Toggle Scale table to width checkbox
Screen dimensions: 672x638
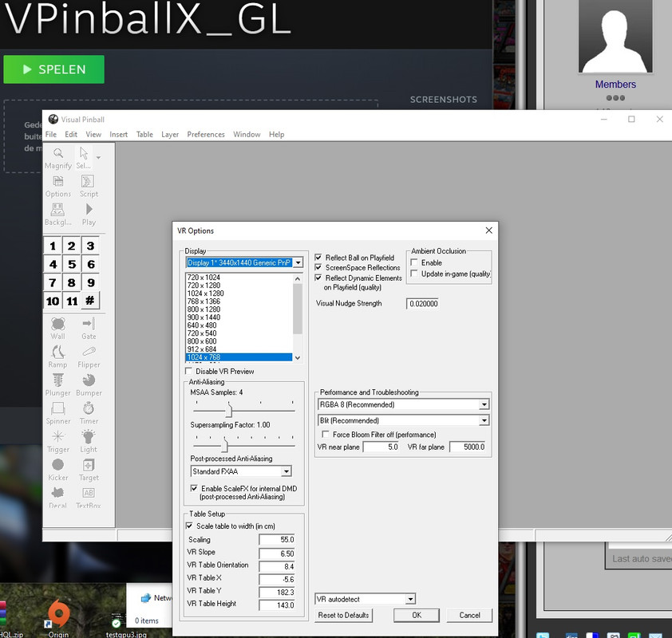189,526
